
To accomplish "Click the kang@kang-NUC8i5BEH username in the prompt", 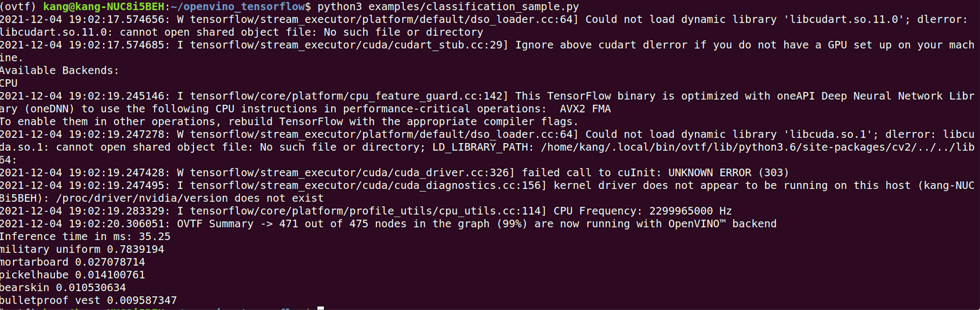I will point(104,7).
